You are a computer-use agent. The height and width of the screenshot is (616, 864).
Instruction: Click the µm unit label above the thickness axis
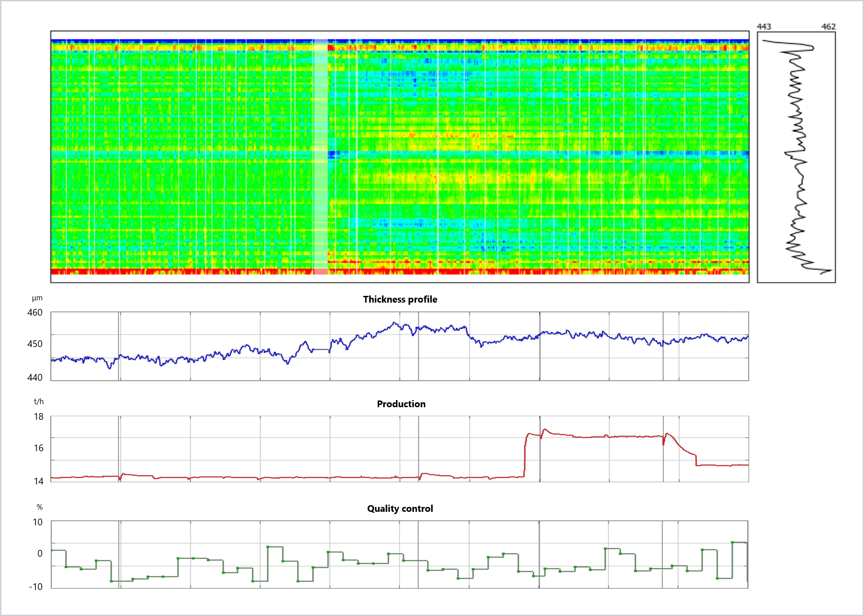point(38,298)
